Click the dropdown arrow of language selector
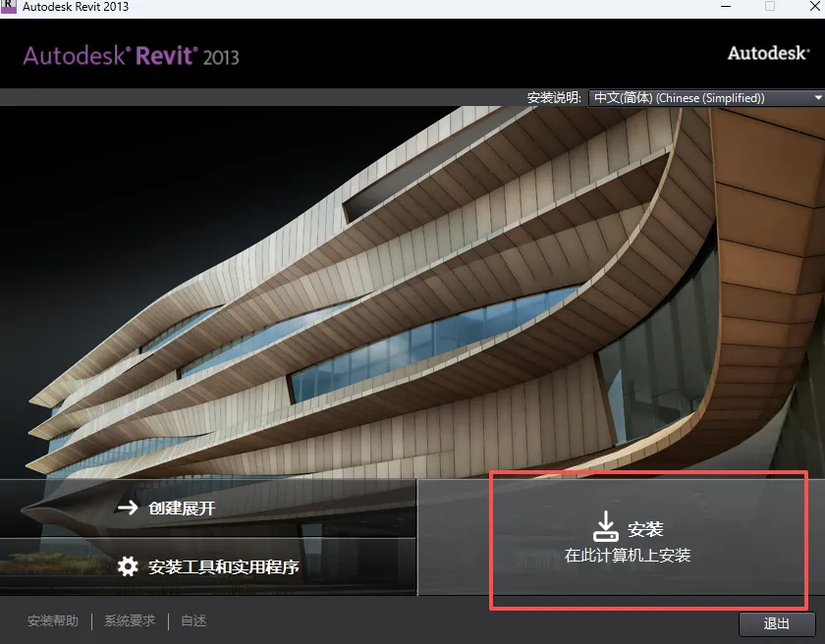The width and height of the screenshot is (825, 644). [817, 98]
